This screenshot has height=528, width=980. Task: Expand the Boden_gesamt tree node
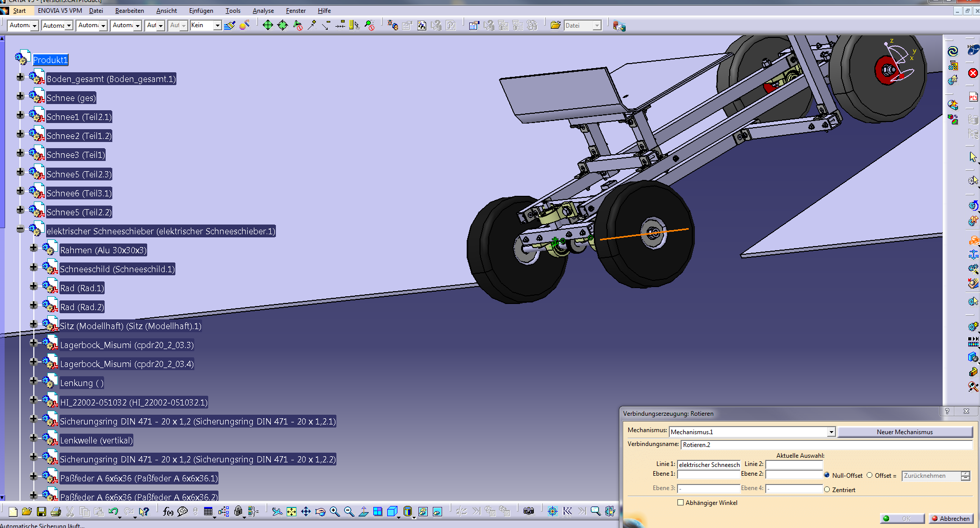point(21,77)
